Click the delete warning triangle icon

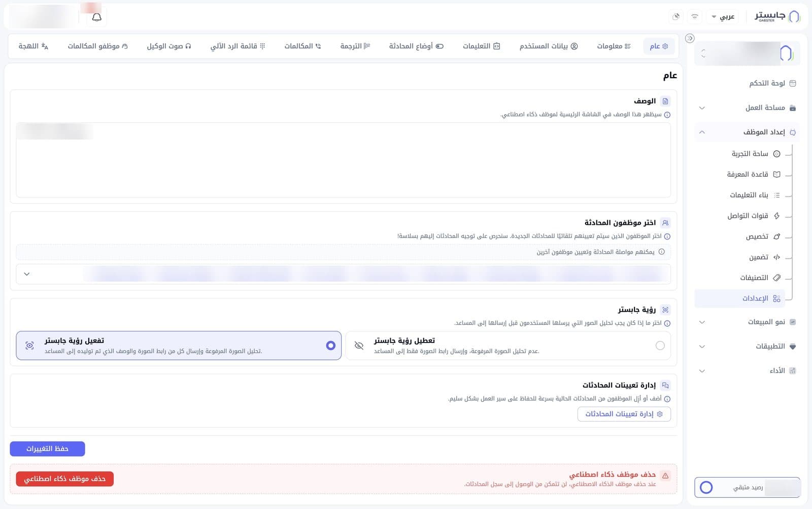(665, 476)
